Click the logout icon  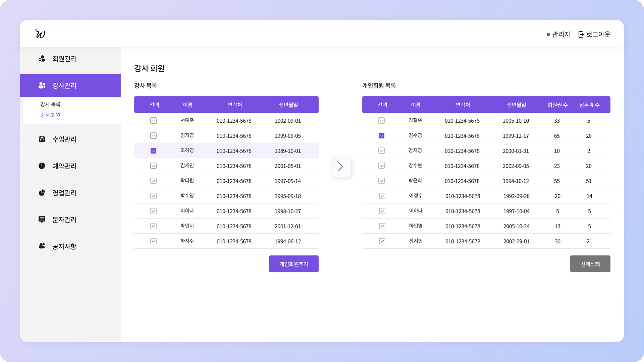click(581, 35)
